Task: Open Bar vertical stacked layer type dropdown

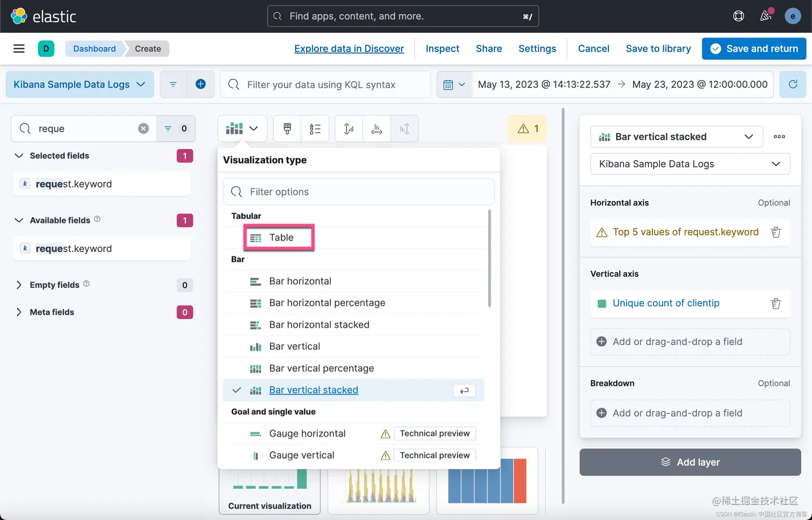Action: (x=676, y=136)
